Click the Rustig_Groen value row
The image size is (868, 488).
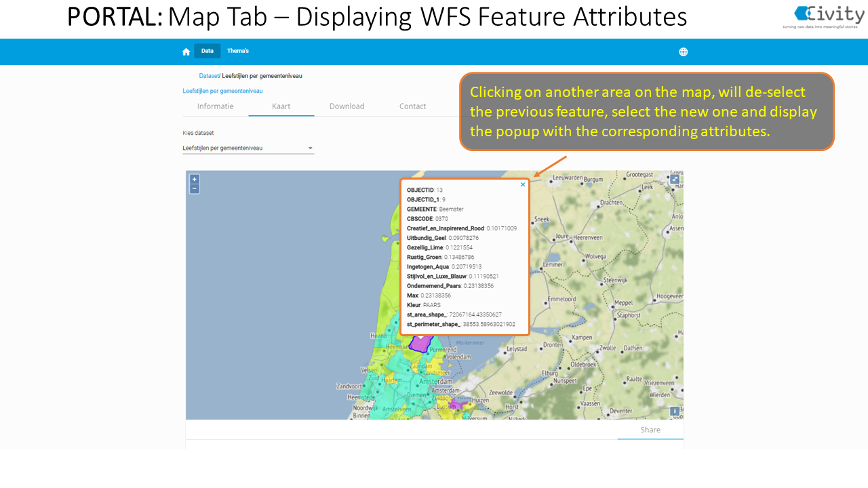(441, 257)
